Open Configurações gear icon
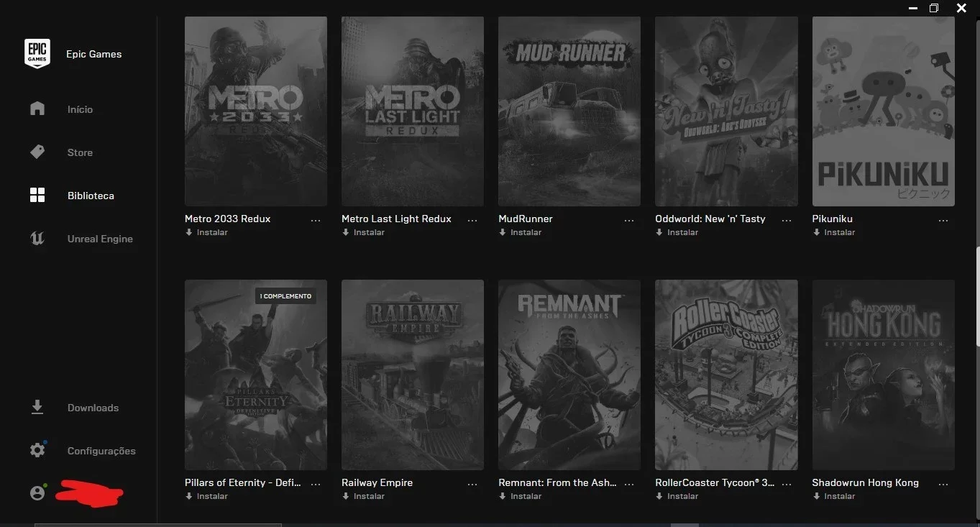The image size is (980, 527). point(37,450)
